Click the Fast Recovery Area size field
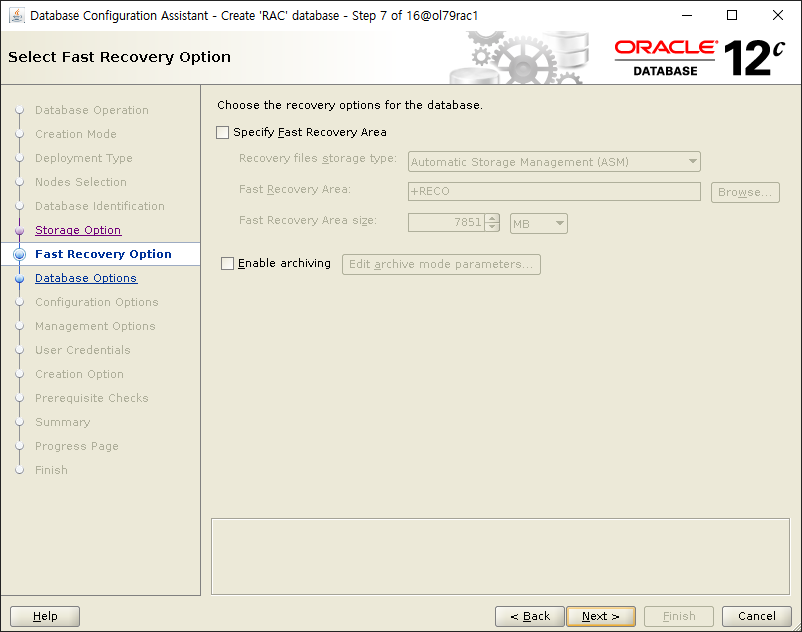This screenshot has height=632, width=802. tap(446, 222)
